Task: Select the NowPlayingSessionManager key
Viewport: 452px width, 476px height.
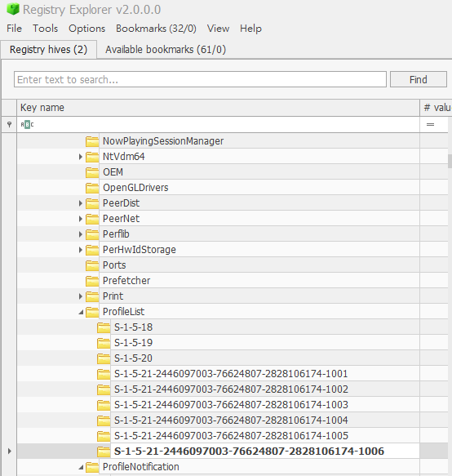Action: click(x=163, y=141)
